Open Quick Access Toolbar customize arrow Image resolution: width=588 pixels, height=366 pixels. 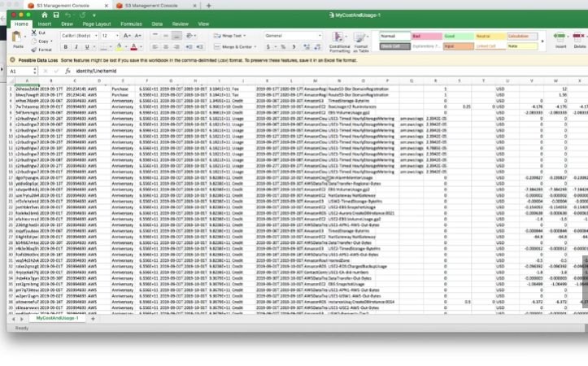click(94, 15)
